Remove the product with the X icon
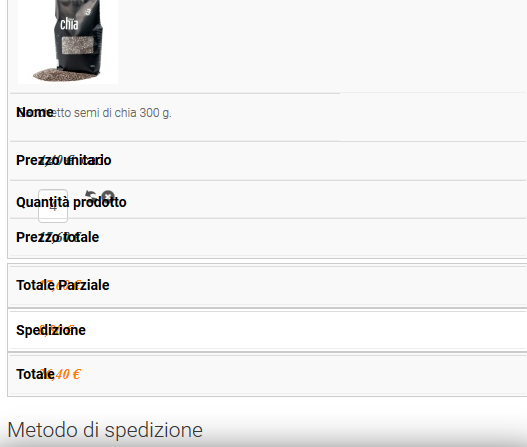The image size is (527, 447). pos(108,196)
